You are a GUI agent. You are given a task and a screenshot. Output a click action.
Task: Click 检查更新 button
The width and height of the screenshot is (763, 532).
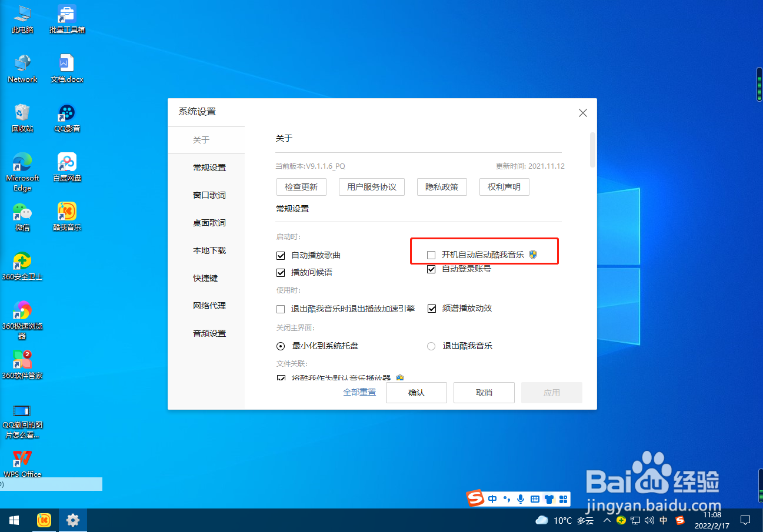(x=301, y=187)
